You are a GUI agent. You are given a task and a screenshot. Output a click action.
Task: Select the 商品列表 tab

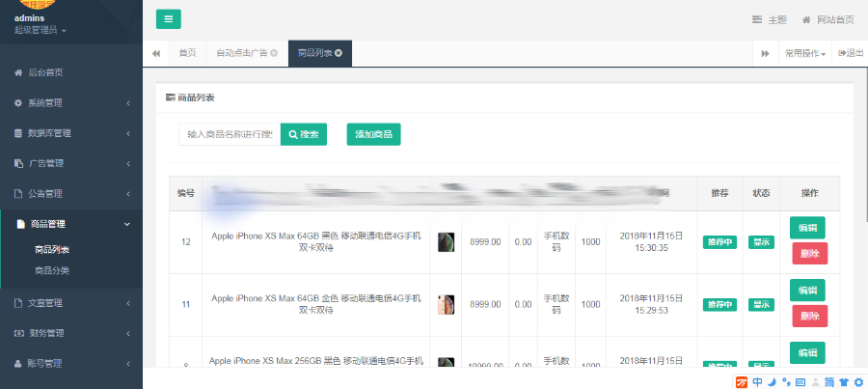[320, 53]
